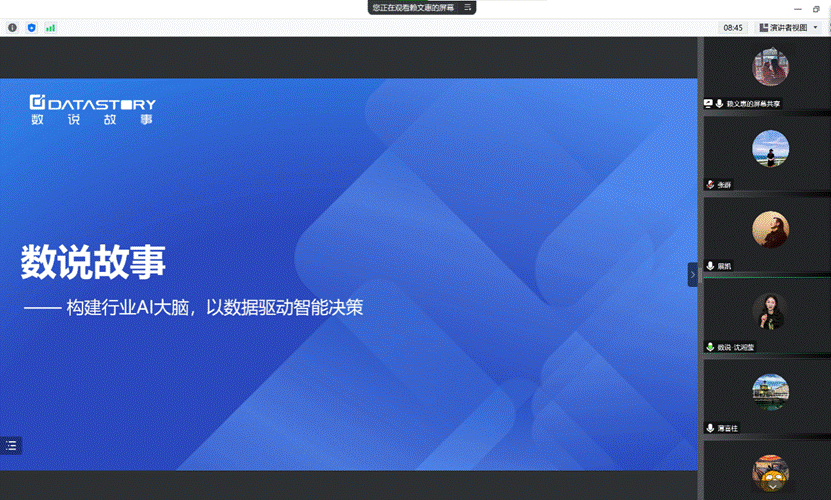
Task: Collapse the participant video sidebar with the arrow
Action: (692, 274)
